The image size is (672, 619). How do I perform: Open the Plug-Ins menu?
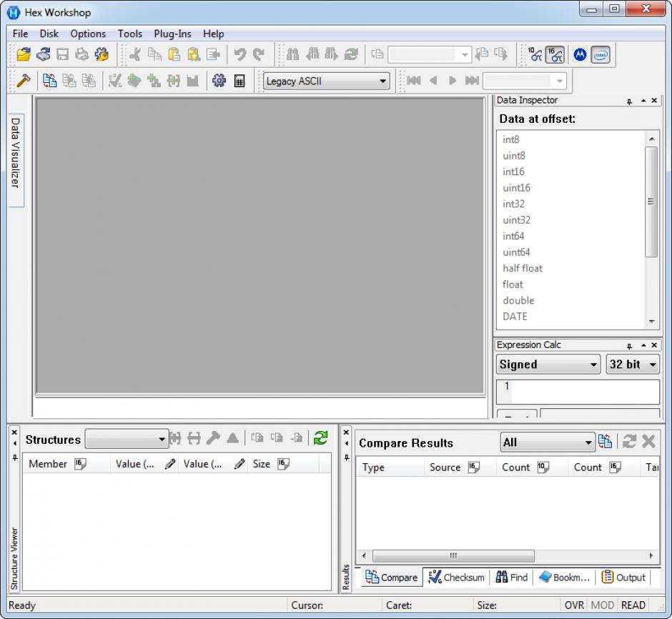click(x=172, y=34)
